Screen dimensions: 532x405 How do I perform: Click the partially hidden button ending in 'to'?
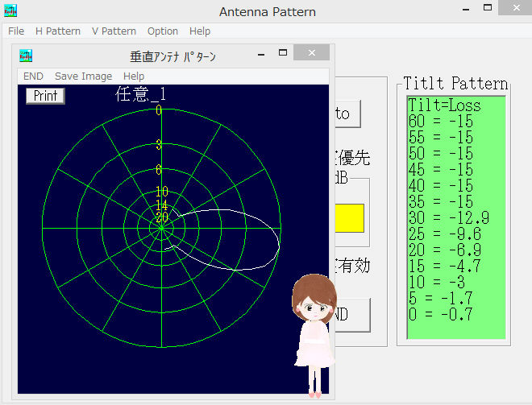(x=347, y=114)
